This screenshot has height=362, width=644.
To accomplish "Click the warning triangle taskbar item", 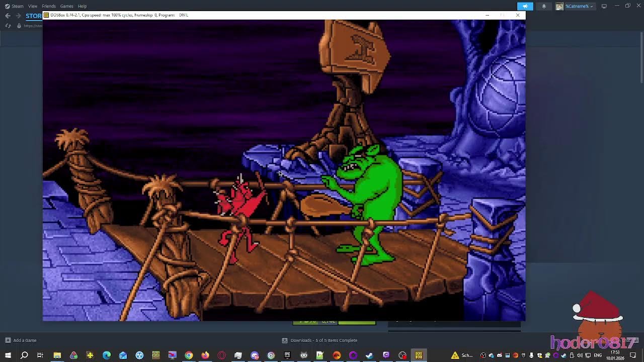I will pyautogui.click(x=461, y=355).
